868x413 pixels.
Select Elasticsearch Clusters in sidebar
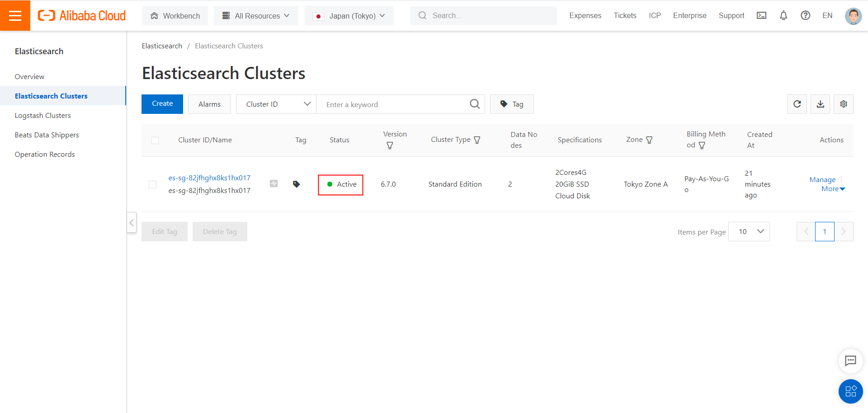pyautogui.click(x=63, y=96)
